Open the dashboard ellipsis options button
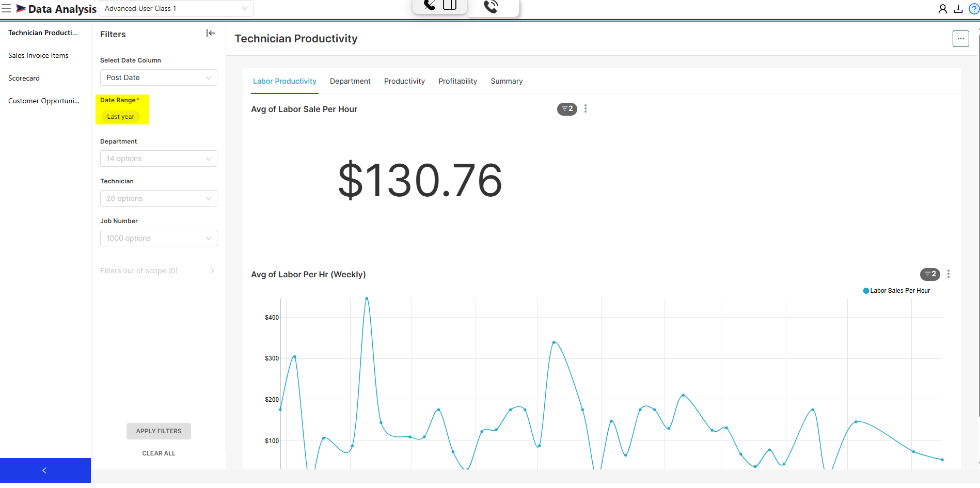 pos(961,39)
